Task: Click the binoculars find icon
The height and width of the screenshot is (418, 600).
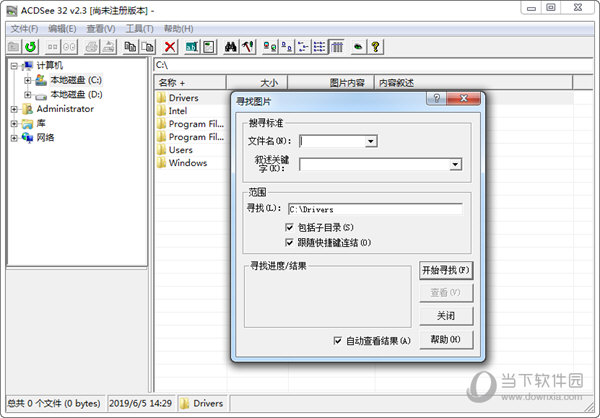Action: tap(230, 47)
